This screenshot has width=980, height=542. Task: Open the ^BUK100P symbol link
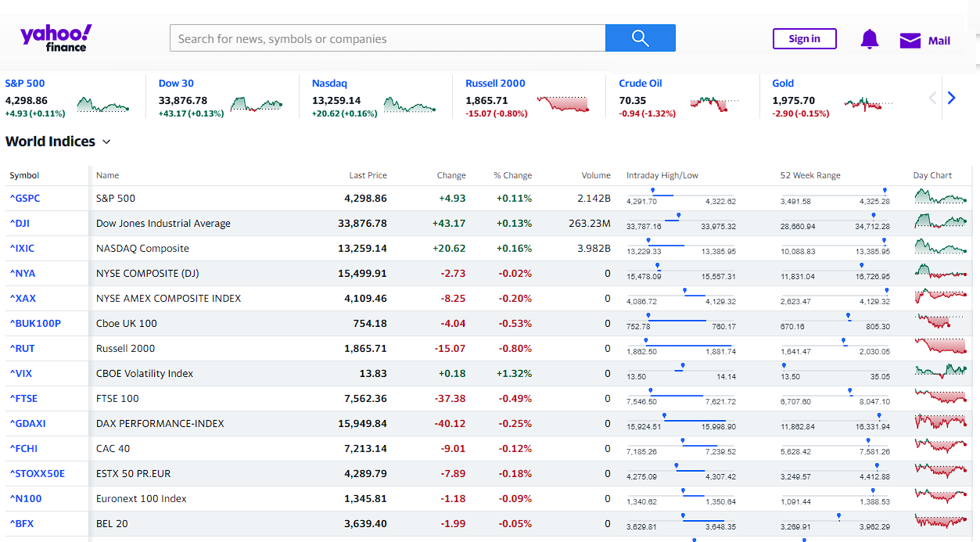click(35, 323)
